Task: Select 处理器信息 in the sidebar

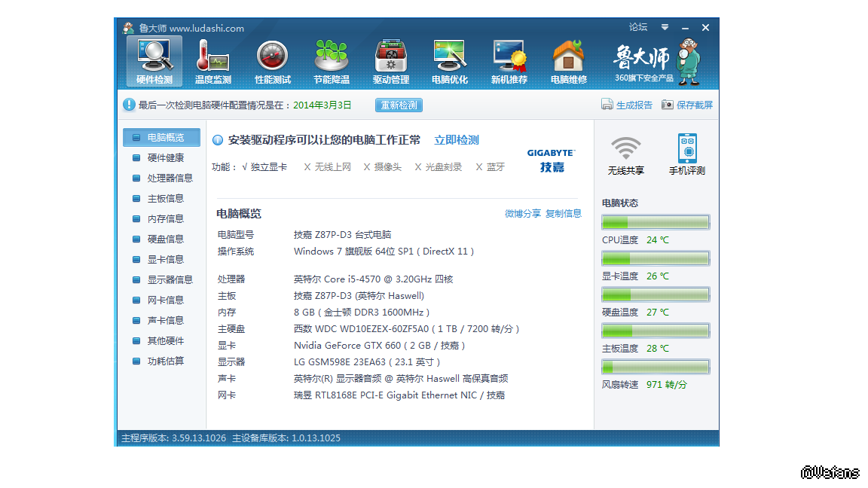Action: 170,178
